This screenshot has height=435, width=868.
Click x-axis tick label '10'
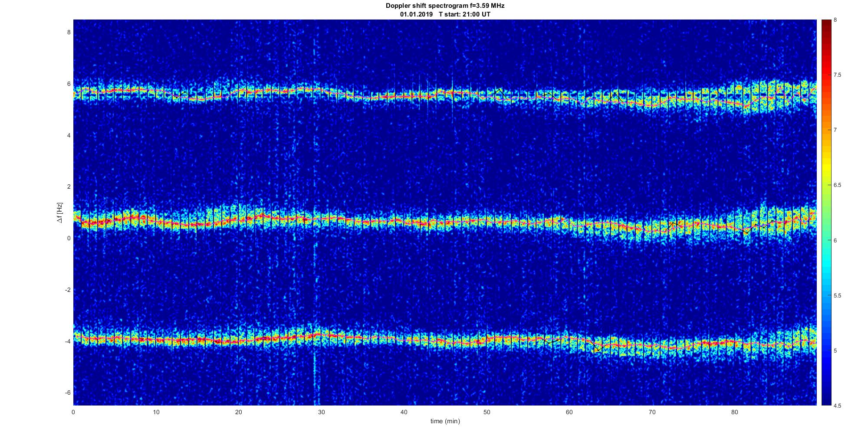click(156, 412)
